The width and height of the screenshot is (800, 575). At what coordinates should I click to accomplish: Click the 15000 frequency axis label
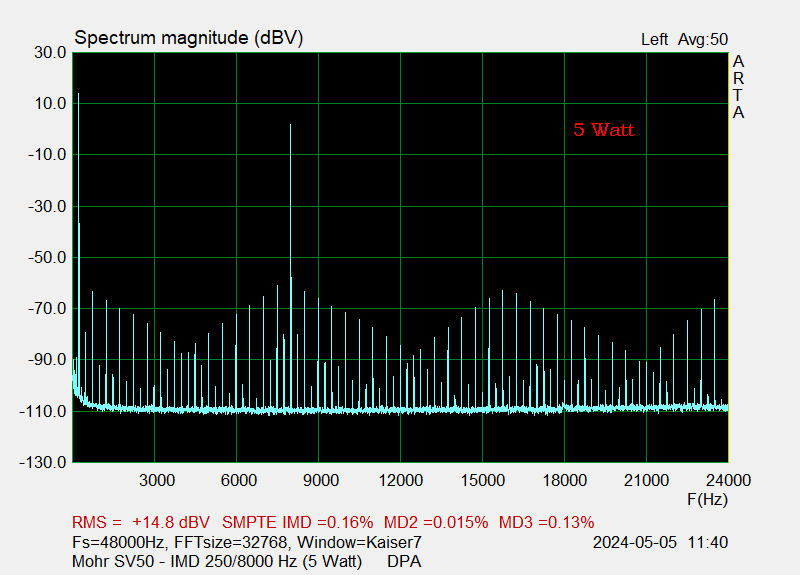pyautogui.click(x=483, y=480)
